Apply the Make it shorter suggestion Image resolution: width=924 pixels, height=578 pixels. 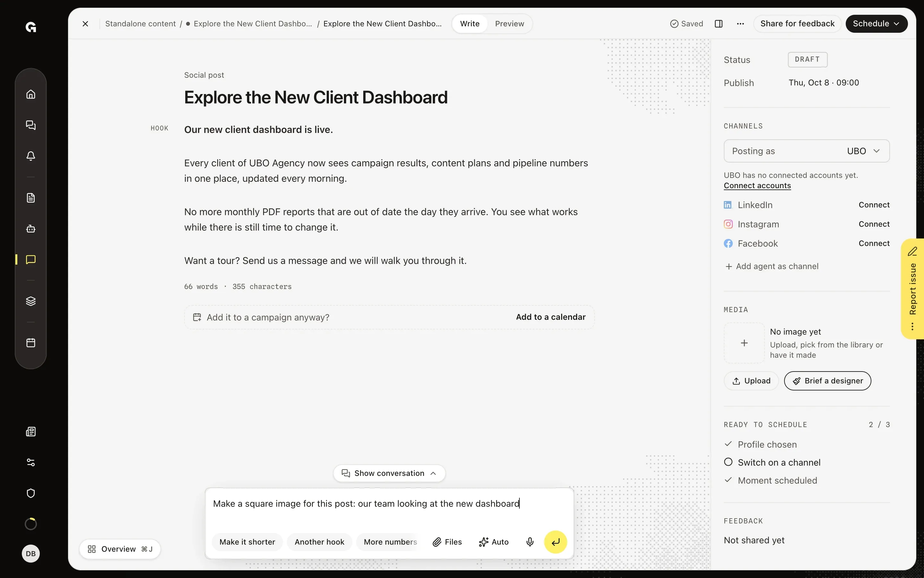click(247, 542)
